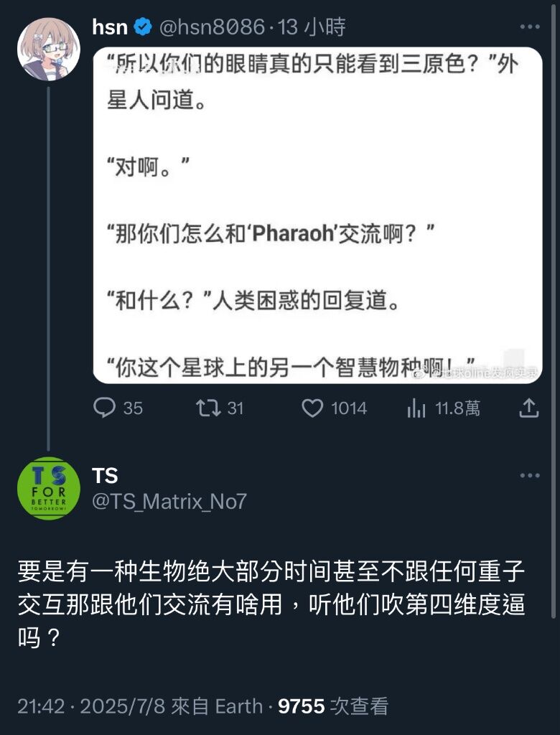Tap the share upload icon on hsn's tweet
560x735 pixels.
[x=528, y=408]
